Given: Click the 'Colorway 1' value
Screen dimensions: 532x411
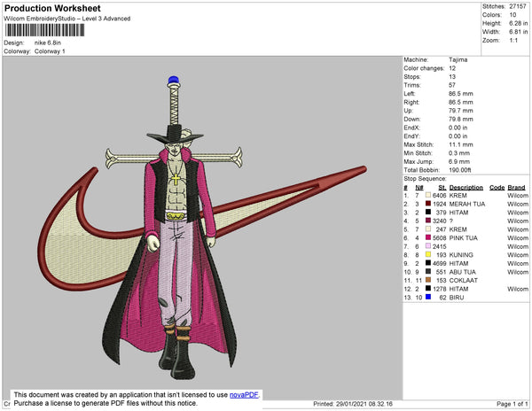Looking at the screenshot, I should [50, 51].
